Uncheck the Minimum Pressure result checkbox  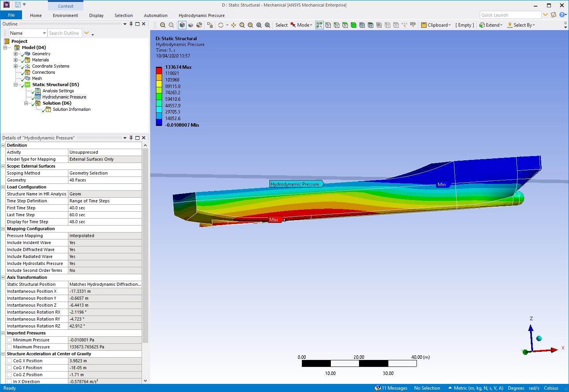(x=9, y=339)
